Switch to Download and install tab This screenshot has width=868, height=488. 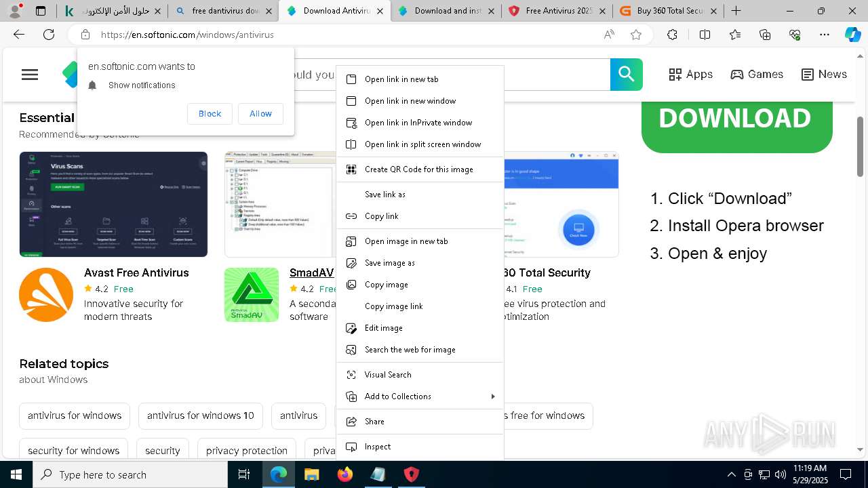446,11
